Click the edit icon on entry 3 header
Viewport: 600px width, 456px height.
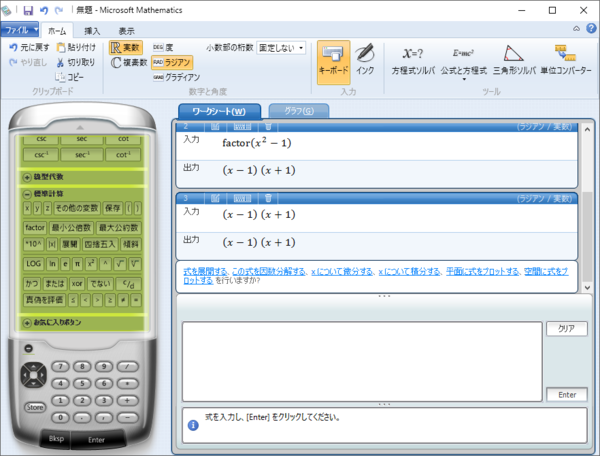pyautogui.click(x=215, y=198)
